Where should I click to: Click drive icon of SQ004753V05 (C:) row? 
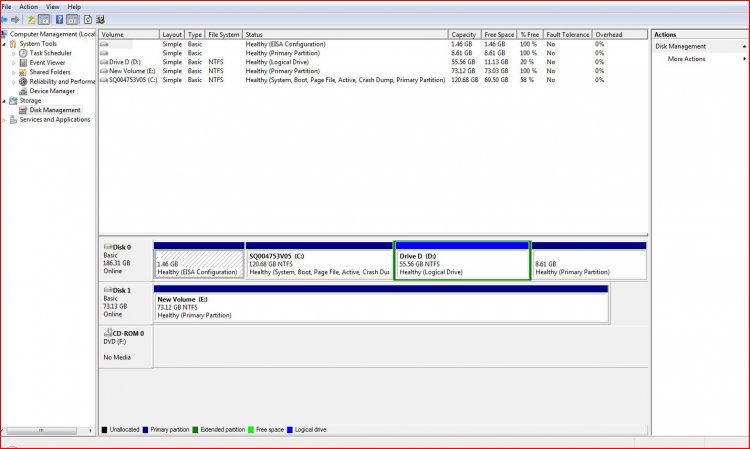pyautogui.click(x=104, y=80)
